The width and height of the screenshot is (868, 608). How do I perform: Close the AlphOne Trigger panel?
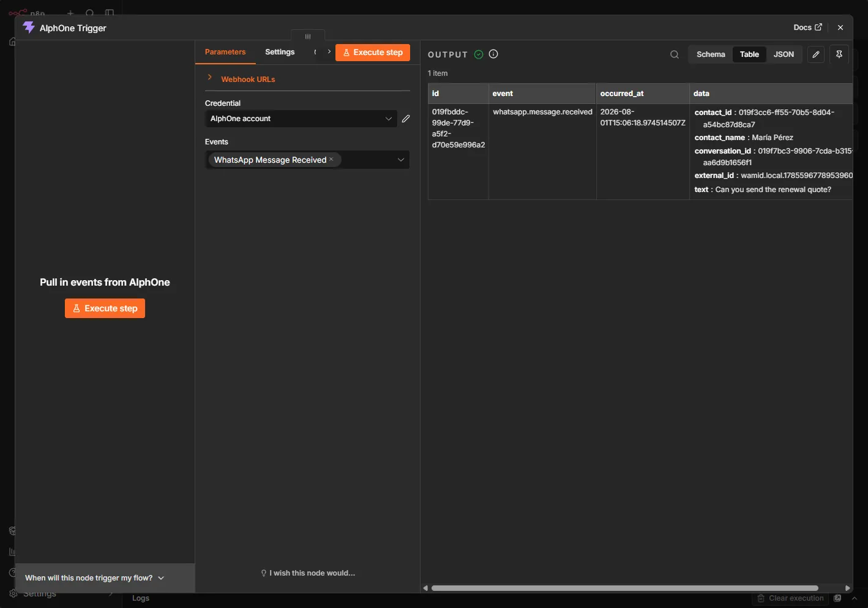[x=840, y=28]
